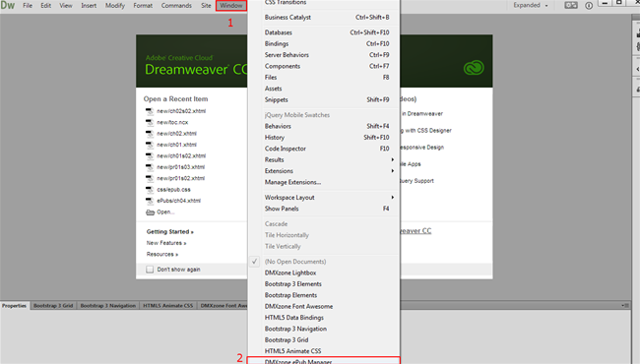Viewport: 640px width, 364px height.
Task: Click the info circle icon in title bar
Action: click(589, 6)
